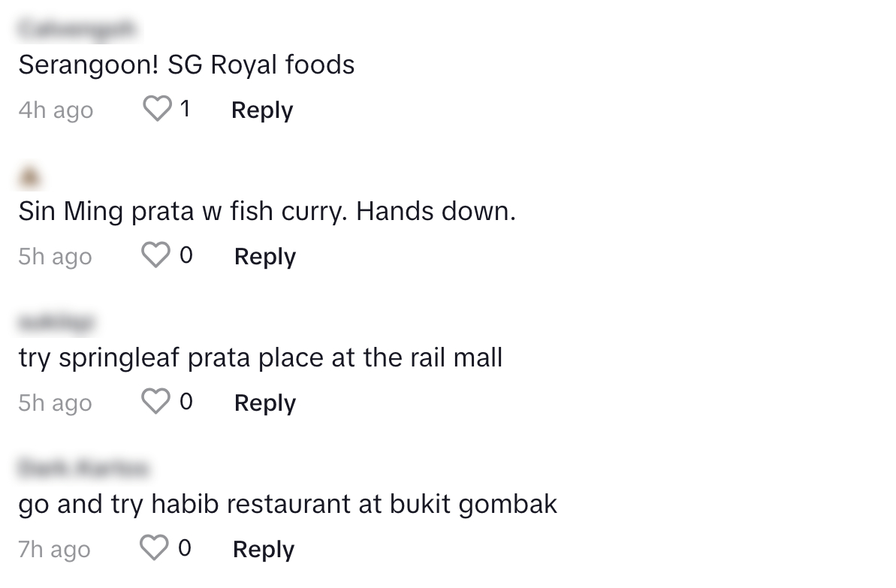This screenshot has height=588, width=896.
Task: Tap the heart on the Sin Ming prata comment
Action: [156, 256]
